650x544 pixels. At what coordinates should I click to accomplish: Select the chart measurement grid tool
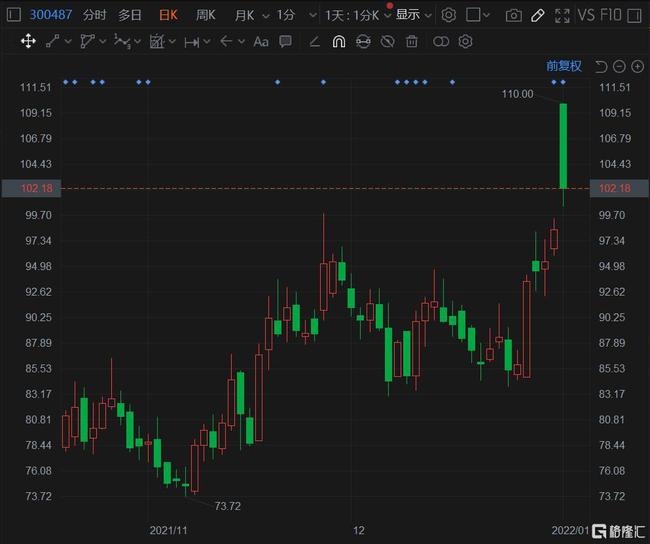point(157,41)
